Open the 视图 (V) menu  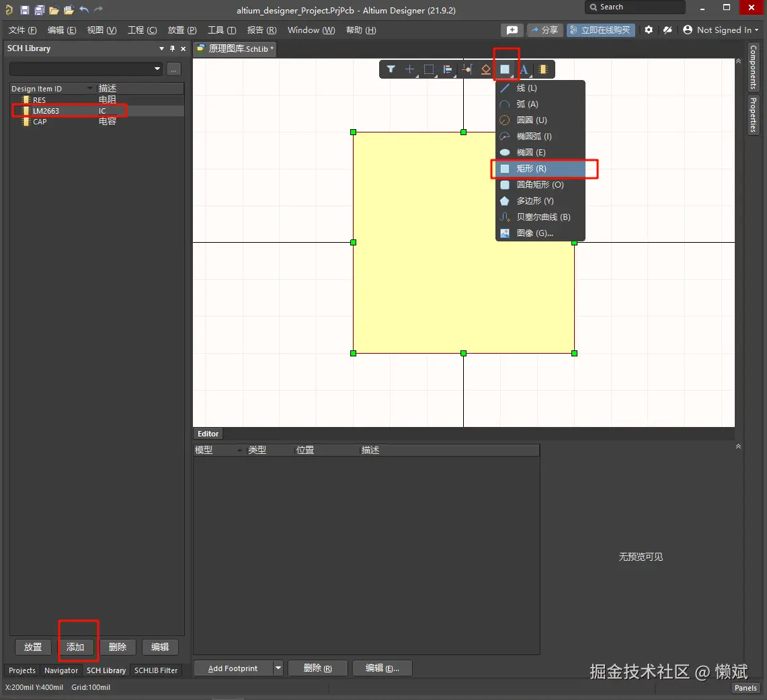pos(102,30)
